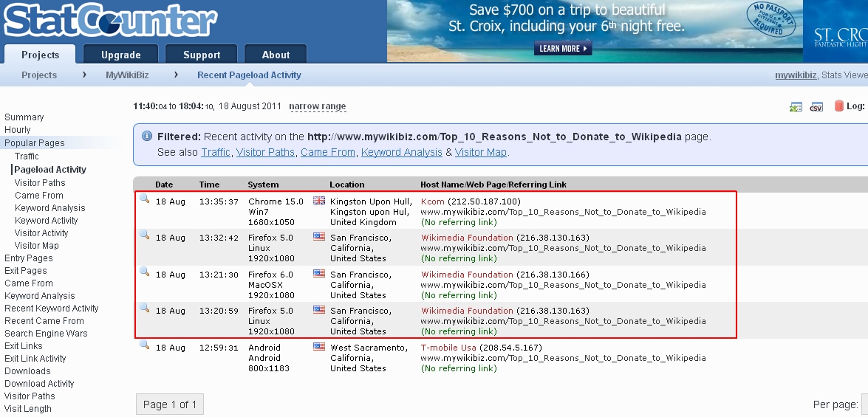868x417 pixels.
Task: Go to the About tab
Action: click(x=276, y=55)
